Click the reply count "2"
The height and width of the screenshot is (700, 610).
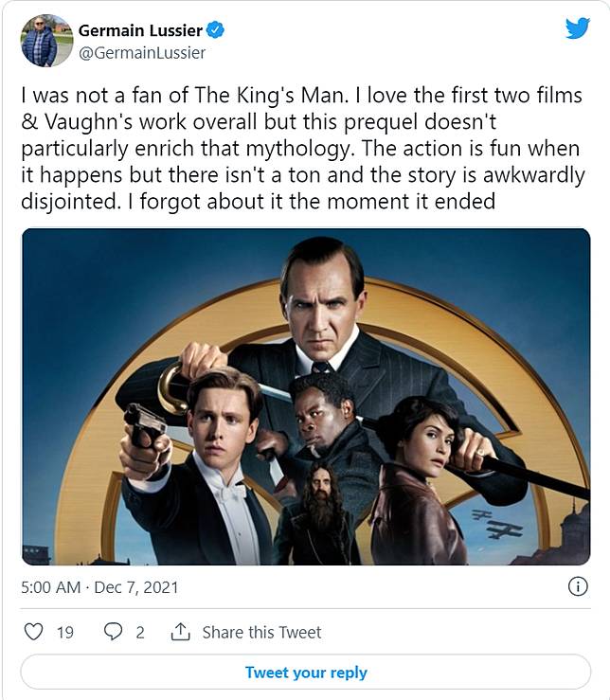(x=140, y=632)
